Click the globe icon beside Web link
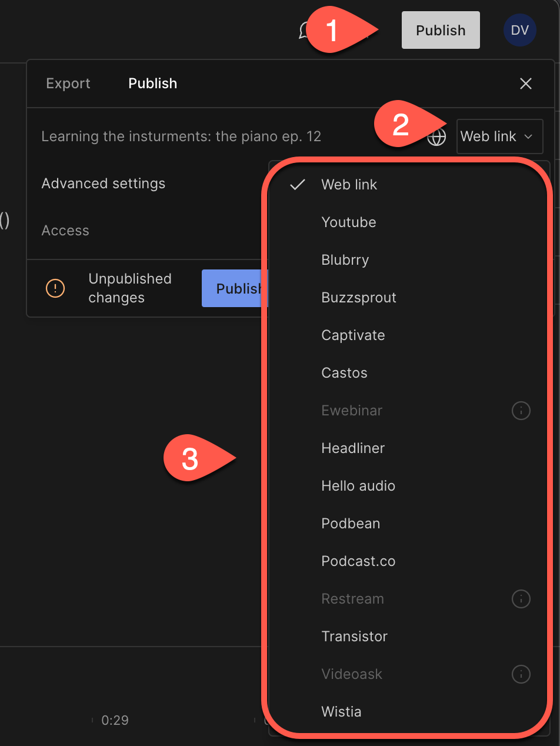 click(x=436, y=137)
